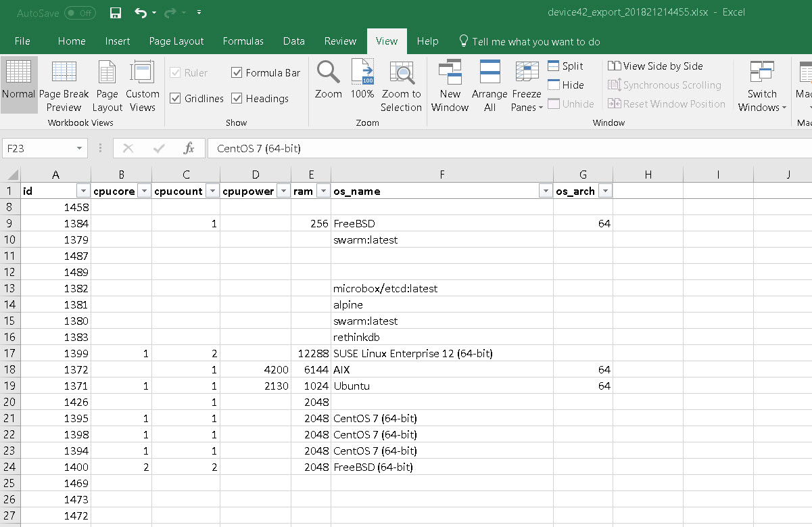This screenshot has height=527, width=812.
Task: Select row 17 header
Action: click(11, 353)
